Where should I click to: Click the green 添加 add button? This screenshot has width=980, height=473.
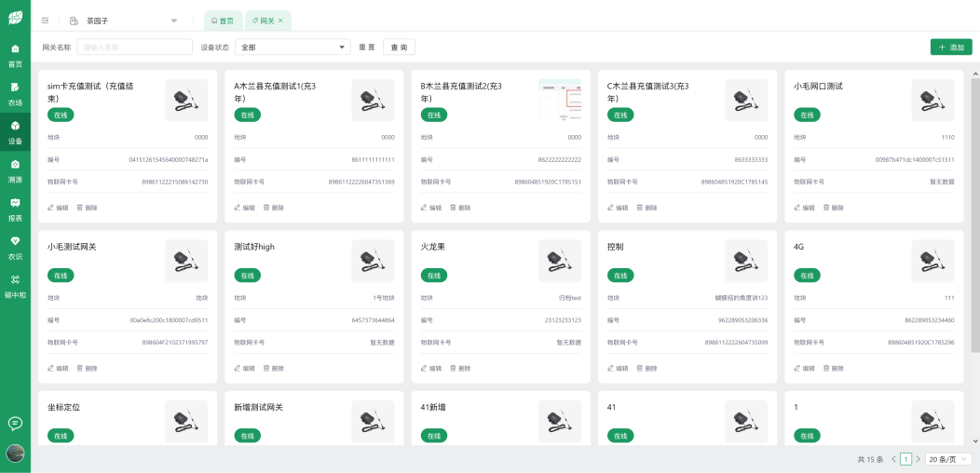(950, 47)
